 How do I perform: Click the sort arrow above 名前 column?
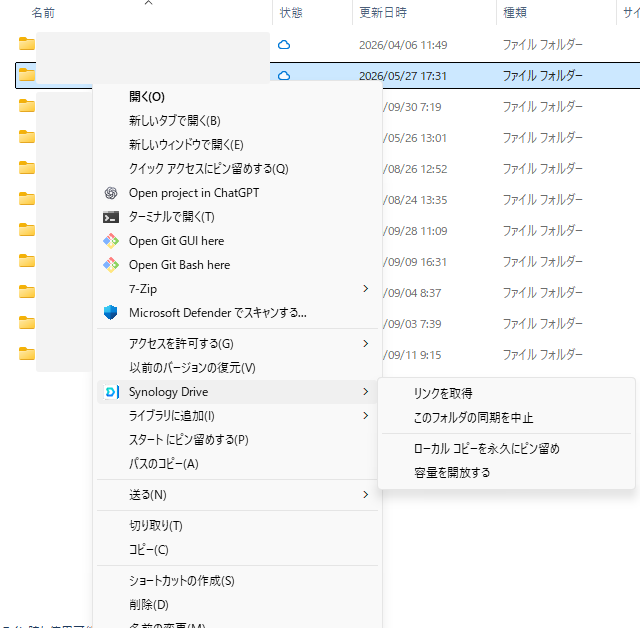149,3
